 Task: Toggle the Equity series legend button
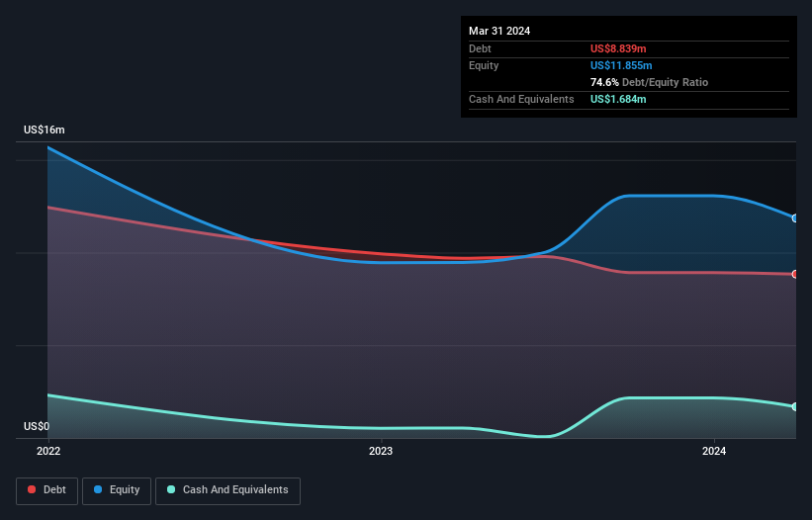117,490
